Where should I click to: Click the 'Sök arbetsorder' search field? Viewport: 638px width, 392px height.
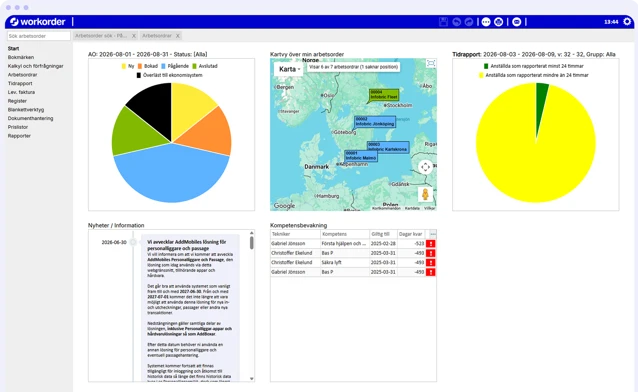coord(39,36)
